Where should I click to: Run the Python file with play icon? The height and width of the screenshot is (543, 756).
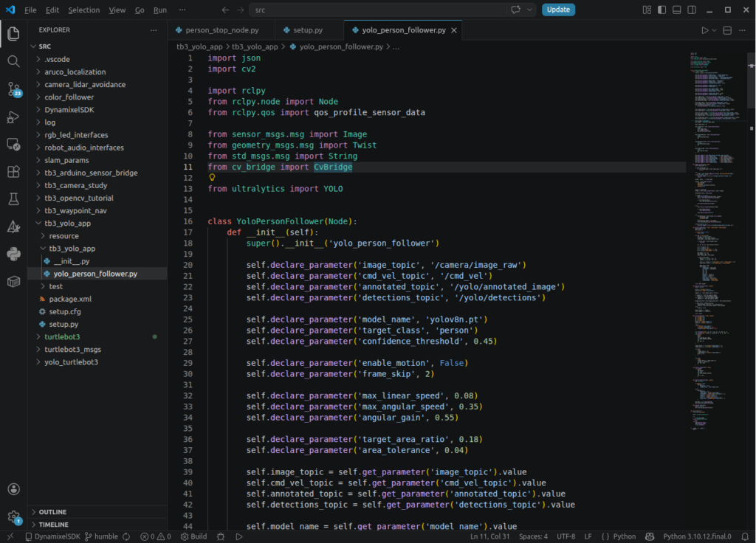click(705, 30)
